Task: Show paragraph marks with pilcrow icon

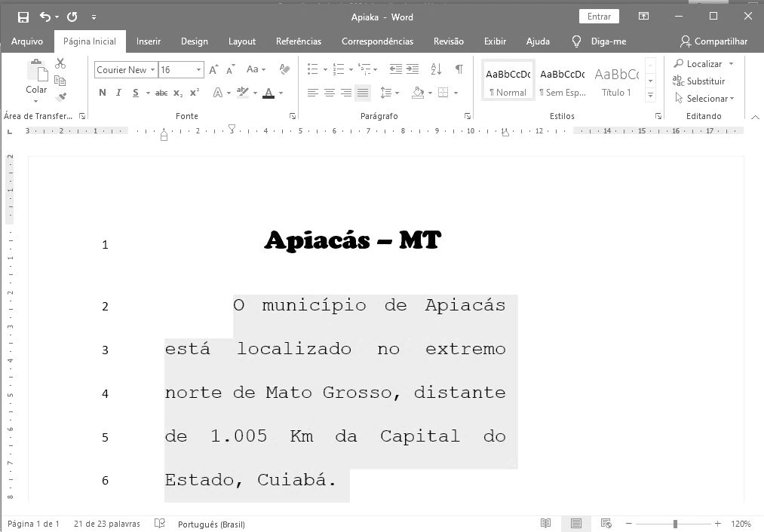Action: pyautogui.click(x=459, y=69)
